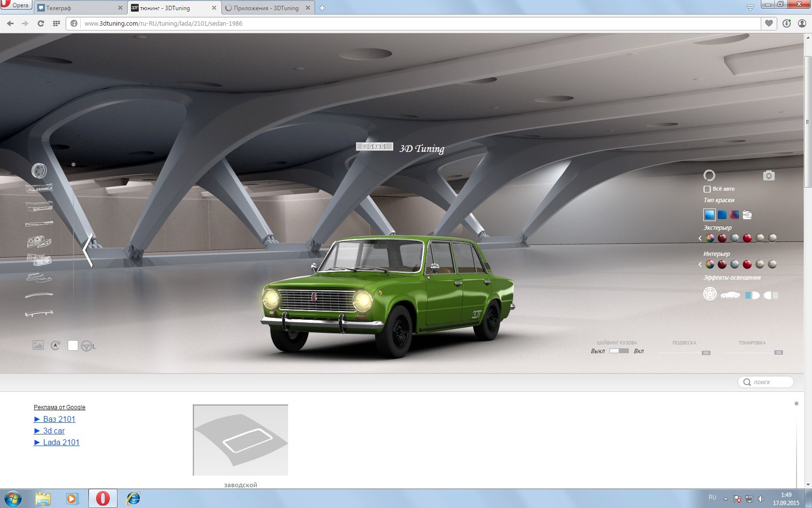Image resolution: width=812 pixels, height=508 pixels.
Task: Open the Speed Dial grid icon
Action: tap(56, 23)
